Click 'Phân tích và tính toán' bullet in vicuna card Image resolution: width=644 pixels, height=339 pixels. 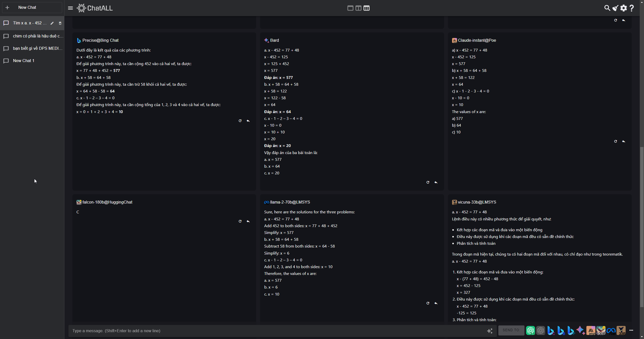(x=476, y=243)
